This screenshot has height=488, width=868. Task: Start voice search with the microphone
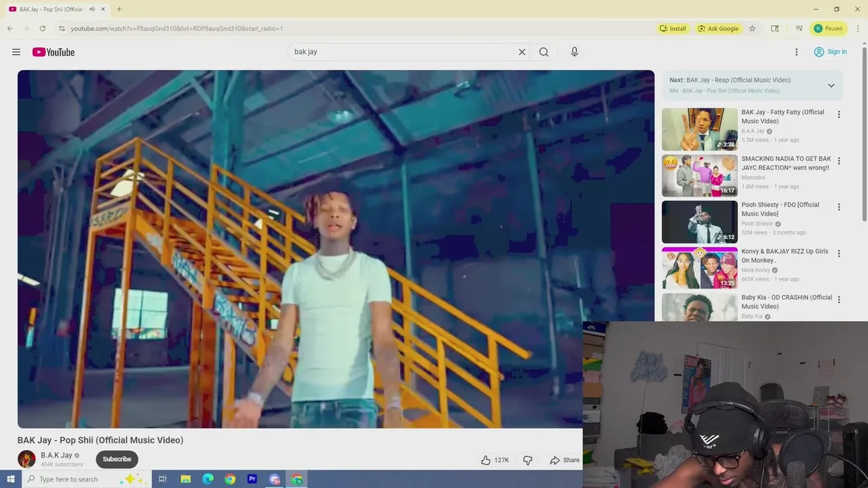point(574,52)
